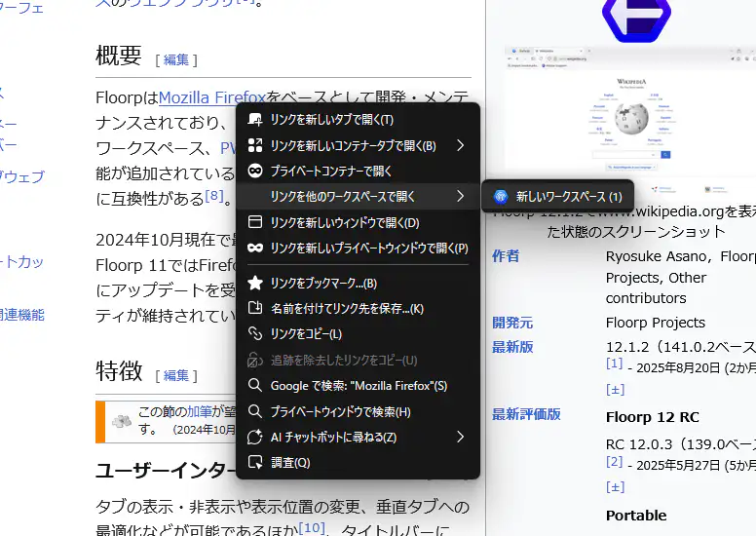This screenshot has width=756, height=536.
Task: Select AI チャットボットに尋ねる(Z)
Action: point(358,438)
